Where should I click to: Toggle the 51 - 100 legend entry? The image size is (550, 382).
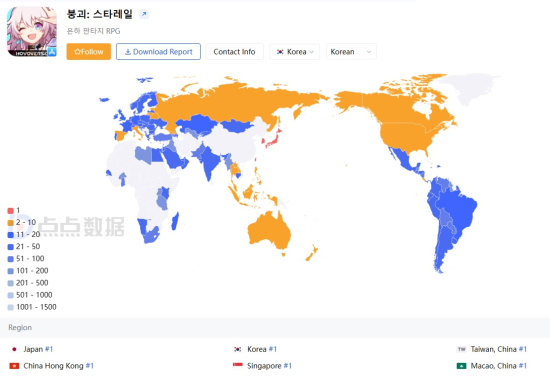point(26,259)
